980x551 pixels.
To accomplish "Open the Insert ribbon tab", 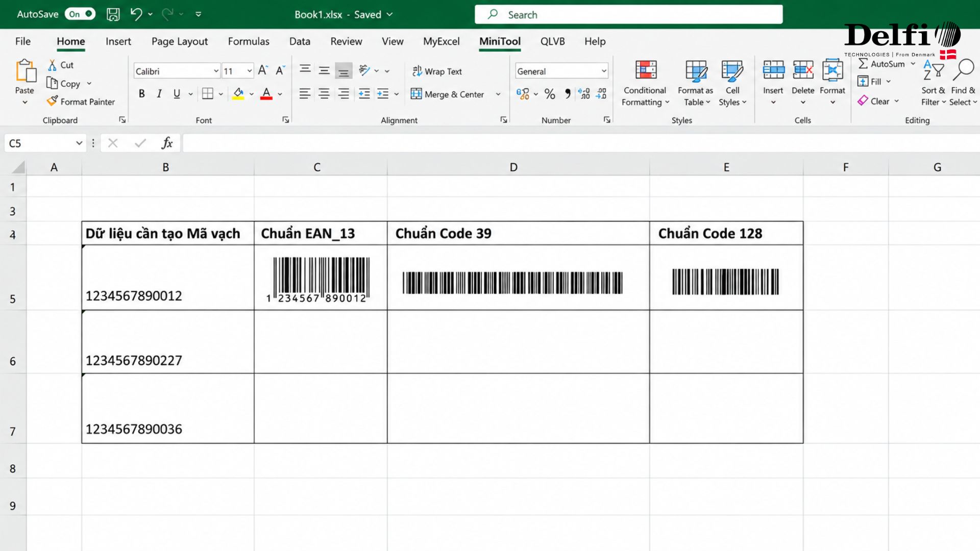I will pyautogui.click(x=118, y=41).
